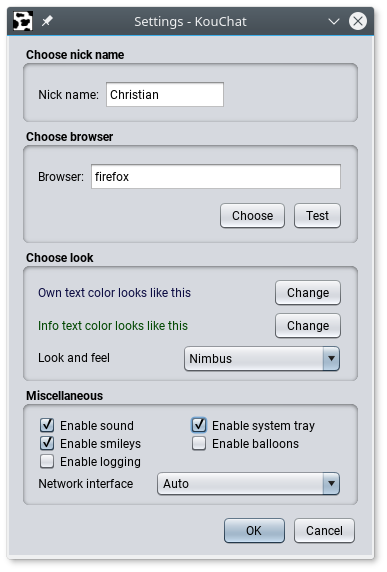Click the title bar down-chevron icon
The image size is (387, 572).
click(333, 22)
